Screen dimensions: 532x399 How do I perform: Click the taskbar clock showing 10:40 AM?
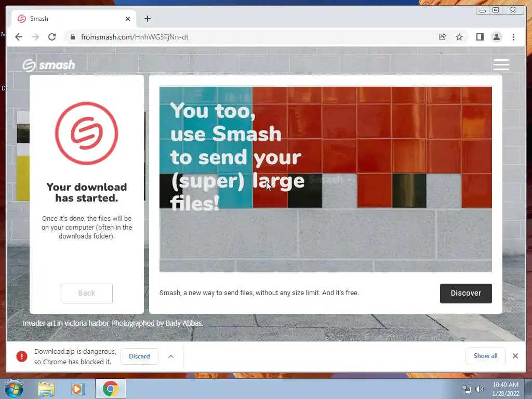point(506,389)
